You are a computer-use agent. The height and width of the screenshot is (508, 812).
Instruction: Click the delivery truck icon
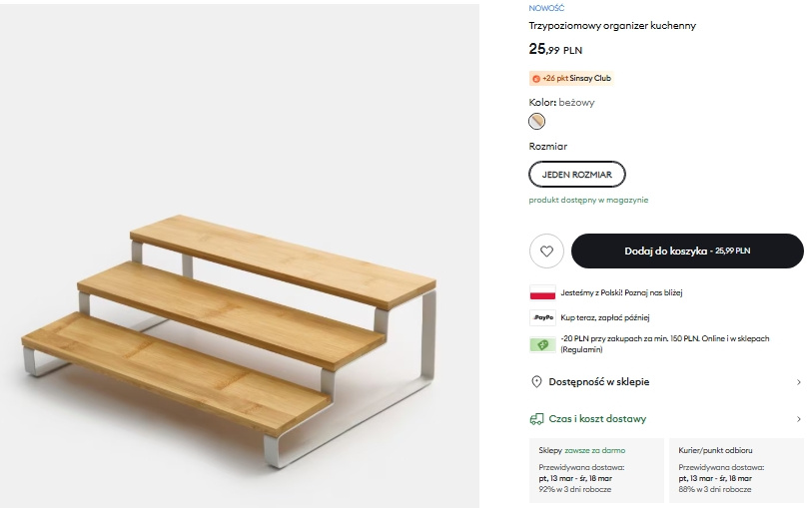tap(536, 419)
